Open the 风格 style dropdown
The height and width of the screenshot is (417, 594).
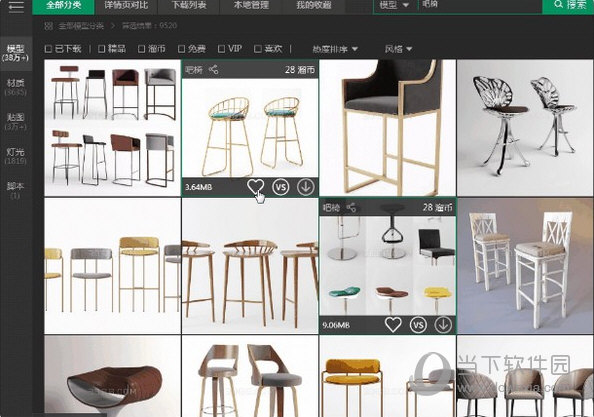click(398, 49)
